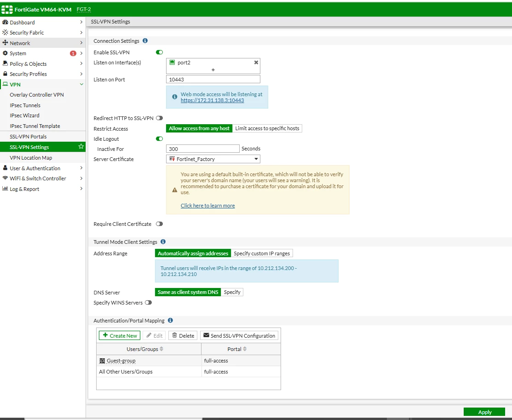Select Limit access to specific hosts
The image size is (512, 420).
point(267,128)
